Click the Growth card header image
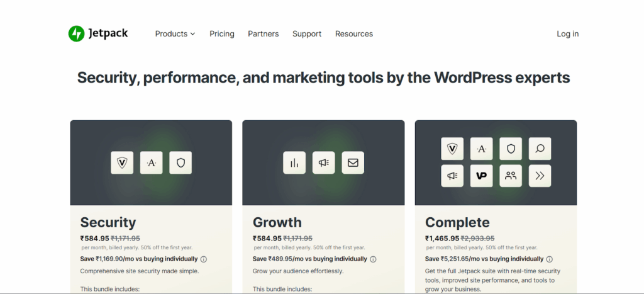 (323, 163)
